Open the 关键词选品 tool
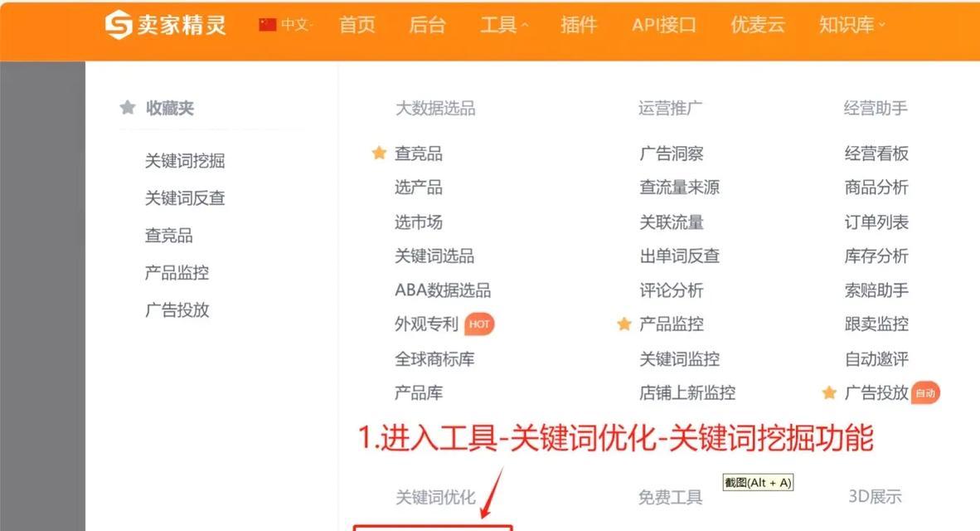The image size is (980, 531). click(434, 256)
